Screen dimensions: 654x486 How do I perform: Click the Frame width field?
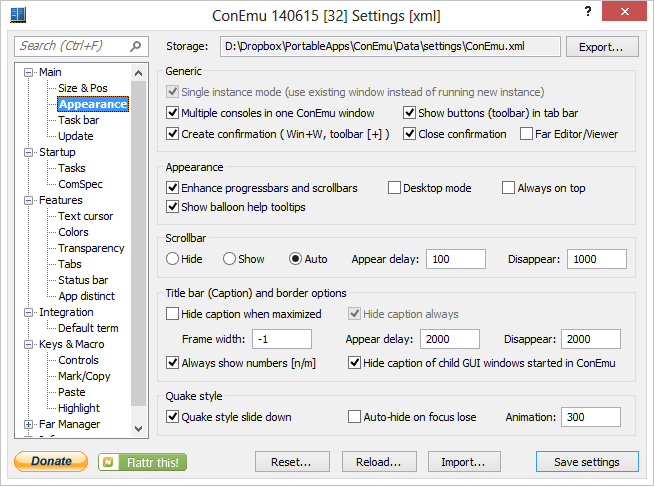tap(282, 339)
